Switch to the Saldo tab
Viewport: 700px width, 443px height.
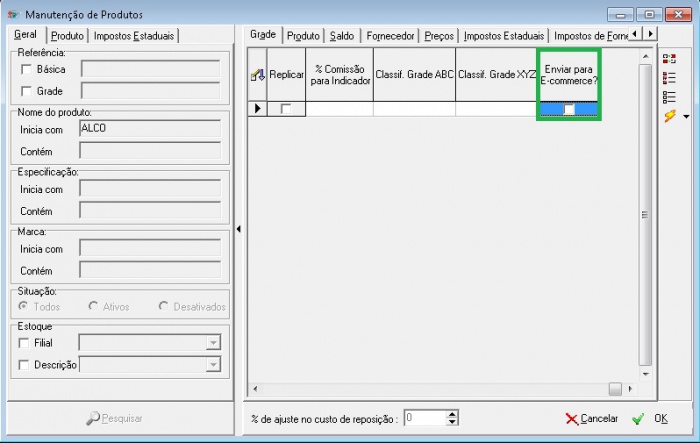tap(343, 35)
